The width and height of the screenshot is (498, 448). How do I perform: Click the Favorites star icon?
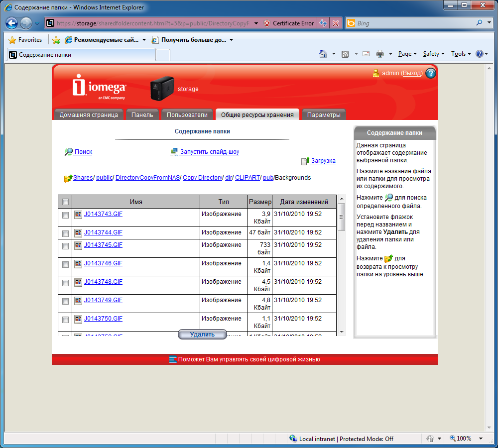[12, 40]
